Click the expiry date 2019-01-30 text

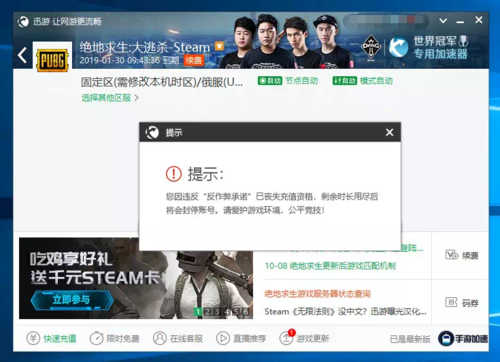tap(129, 60)
